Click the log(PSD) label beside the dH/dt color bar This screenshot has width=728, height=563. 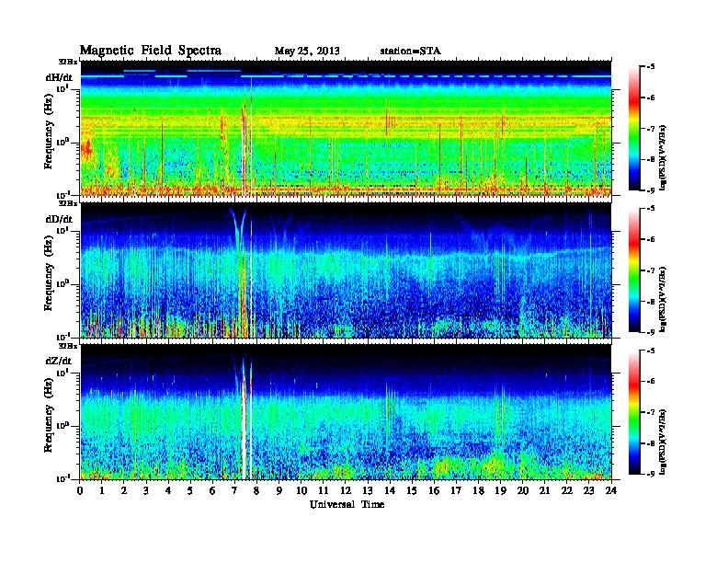tap(663, 157)
